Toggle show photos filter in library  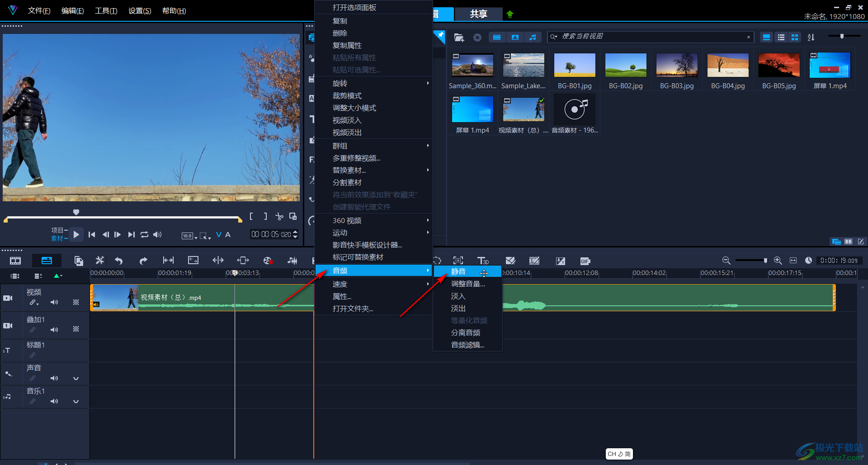tap(515, 38)
